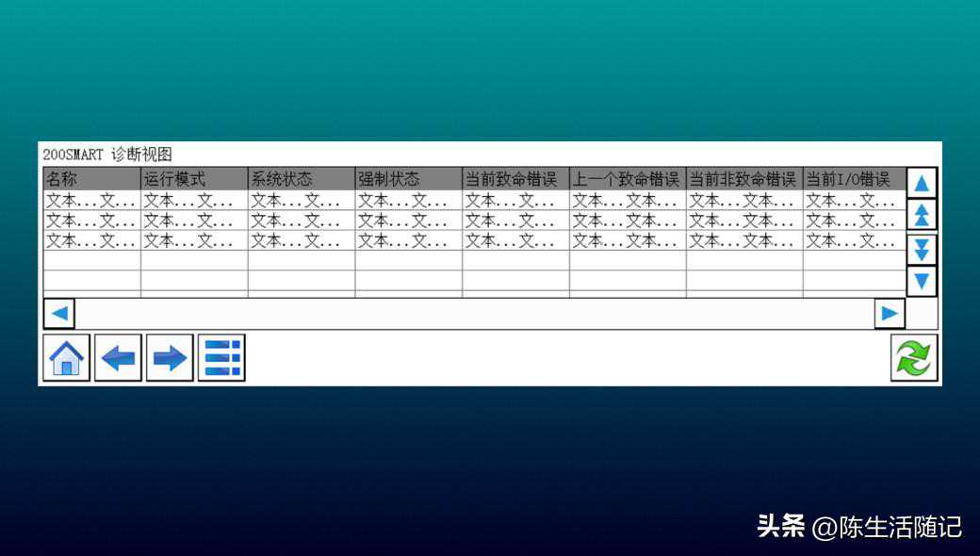Viewport: 980px width, 556px height.
Task: Page down with the double down arrow
Action: click(922, 249)
